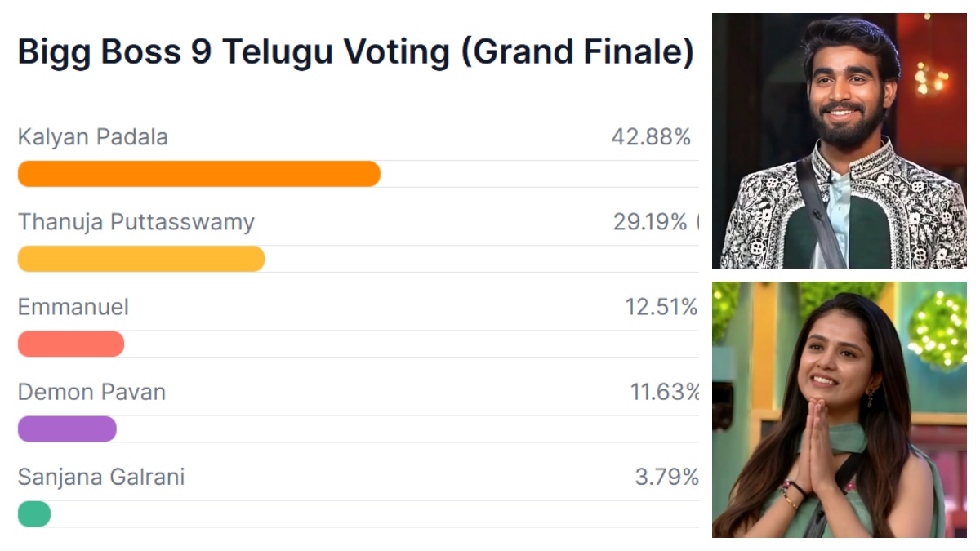Open the photo of woman with folded hands
Image resolution: width=980 pixels, height=551 pixels.
pyautogui.click(x=839, y=410)
